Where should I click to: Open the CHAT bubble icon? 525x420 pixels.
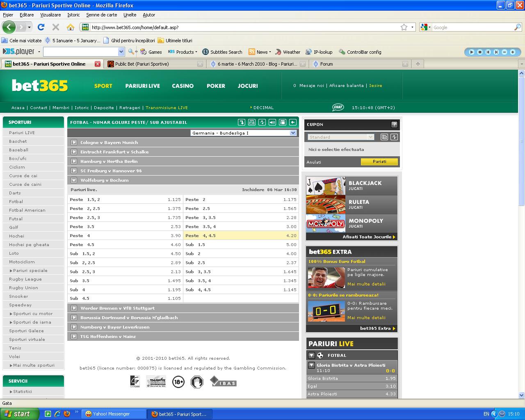(338, 107)
